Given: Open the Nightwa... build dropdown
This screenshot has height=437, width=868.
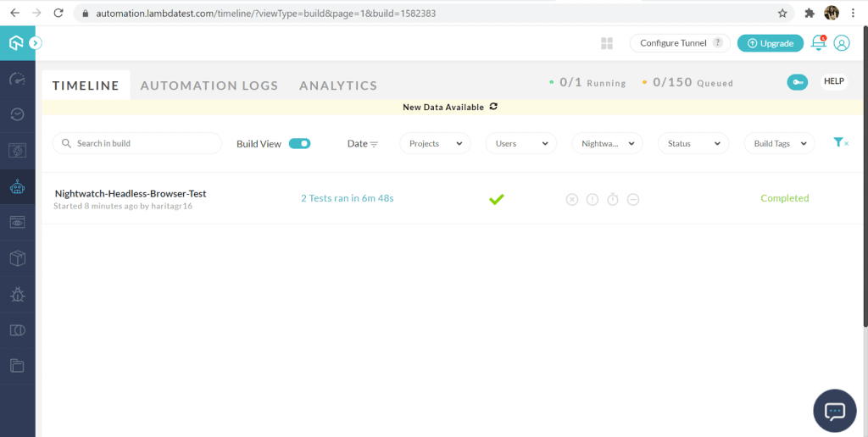Looking at the screenshot, I should pos(607,143).
